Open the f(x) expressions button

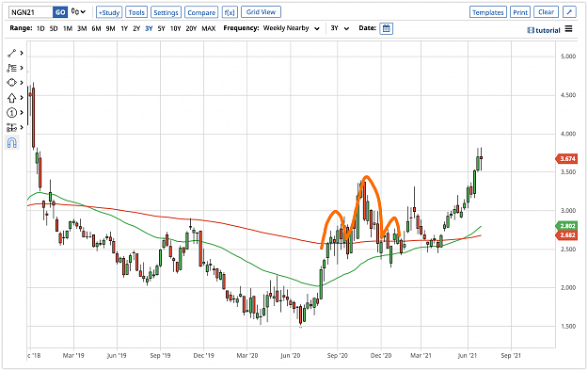(x=230, y=12)
